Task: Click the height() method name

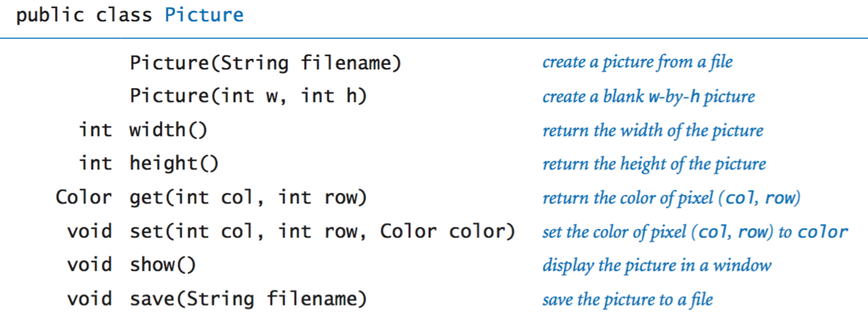Action: click(x=174, y=164)
